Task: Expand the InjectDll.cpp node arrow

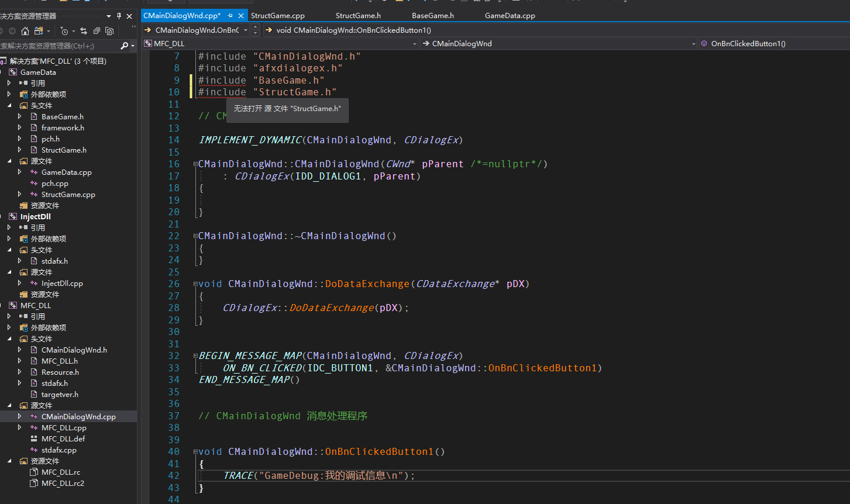Action: tap(20, 284)
